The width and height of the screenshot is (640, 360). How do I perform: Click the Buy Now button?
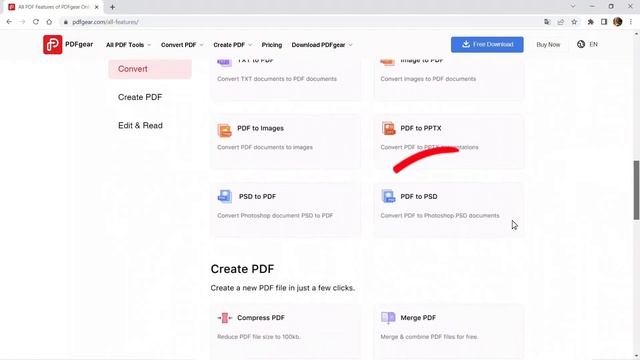click(x=548, y=44)
